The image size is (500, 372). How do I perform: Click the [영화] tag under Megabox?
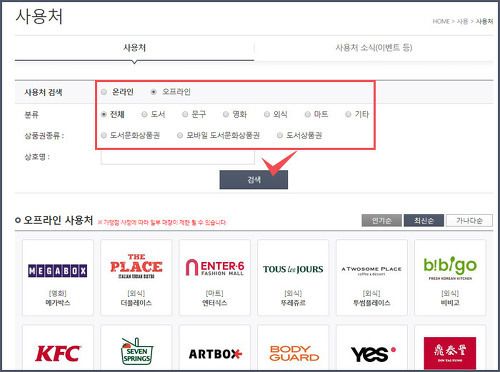[x=58, y=293]
